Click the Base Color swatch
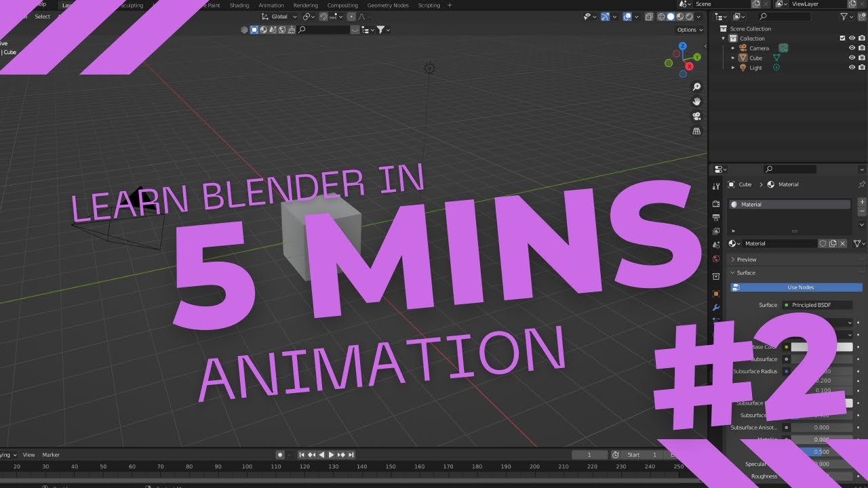868x488 pixels. point(821,347)
